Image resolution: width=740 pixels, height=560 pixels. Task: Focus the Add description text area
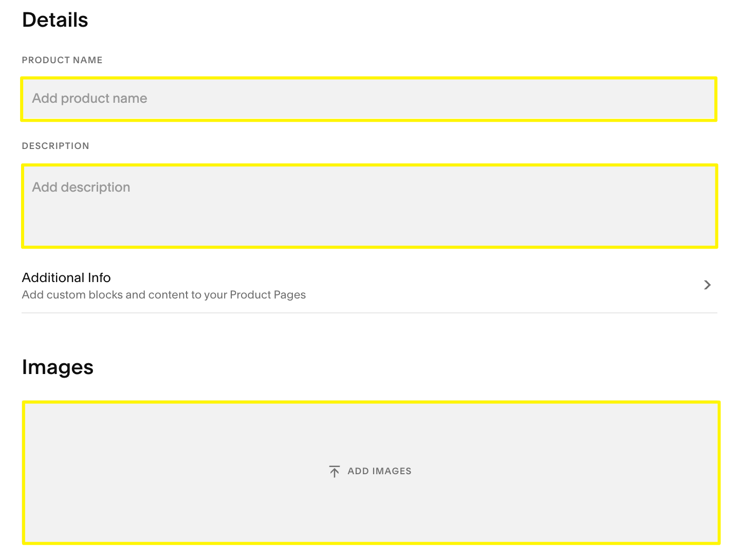[x=368, y=206]
